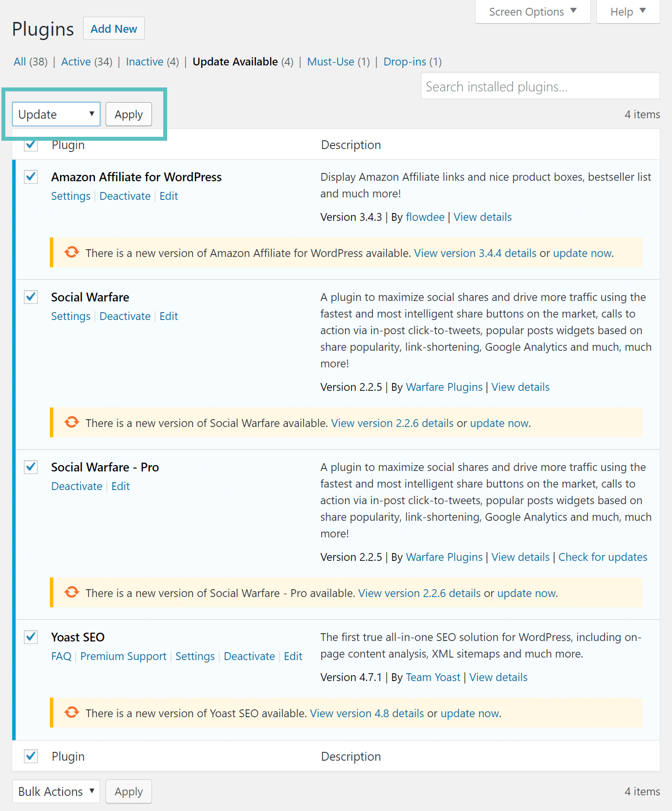Uncheck the Social Warfare plugin checkbox

pos(31,297)
